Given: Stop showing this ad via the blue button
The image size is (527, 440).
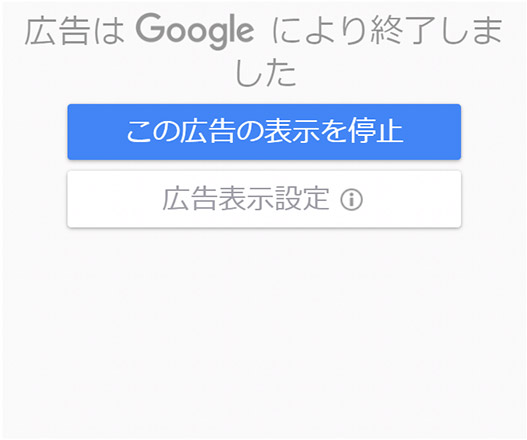Looking at the screenshot, I should tap(264, 132).
